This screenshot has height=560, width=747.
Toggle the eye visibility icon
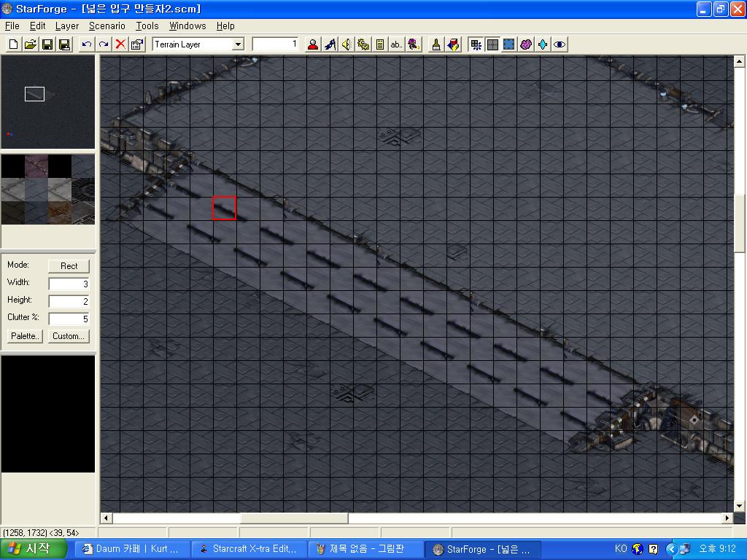pos(560,44)
